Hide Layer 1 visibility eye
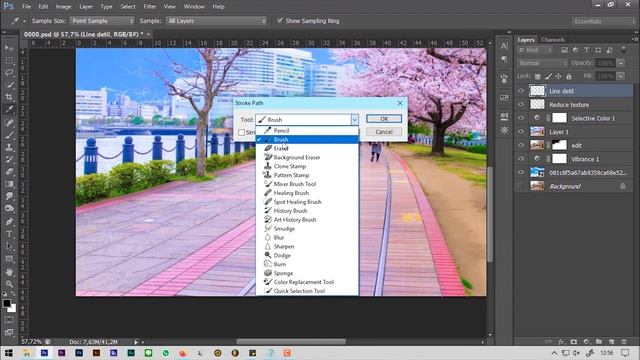The width and height of the screenshot is (640, 360). pyautogui.click(x=521, y=131)
